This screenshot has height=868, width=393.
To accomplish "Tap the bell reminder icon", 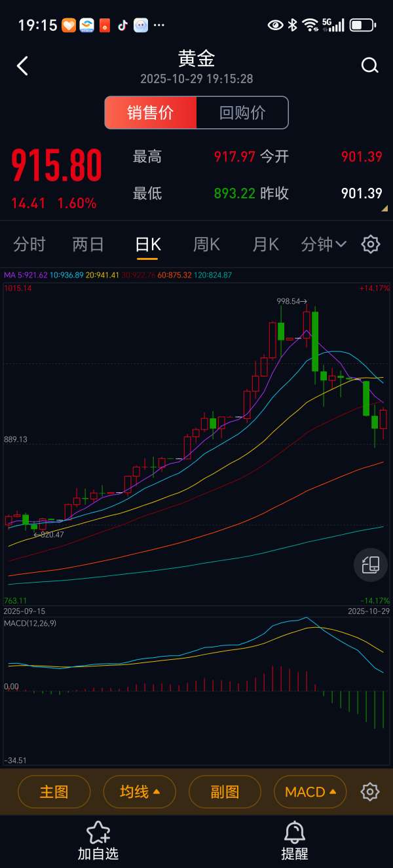I will point(295,833).
